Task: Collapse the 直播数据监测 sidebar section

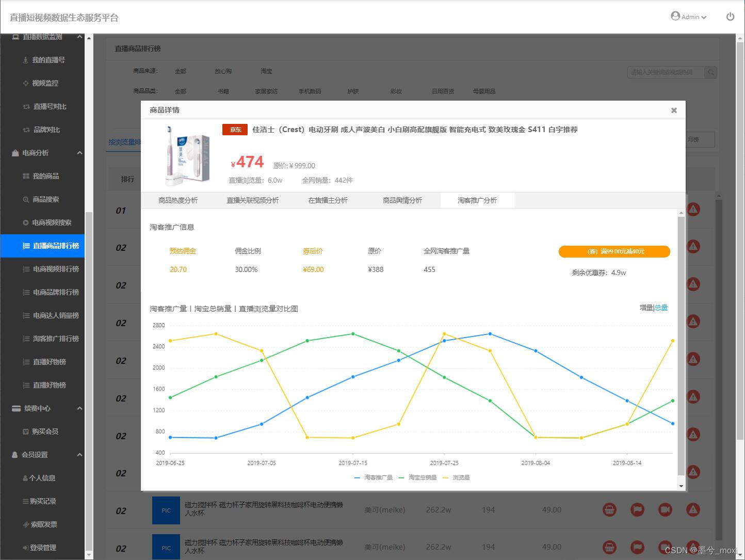Action: click(79, 37)
